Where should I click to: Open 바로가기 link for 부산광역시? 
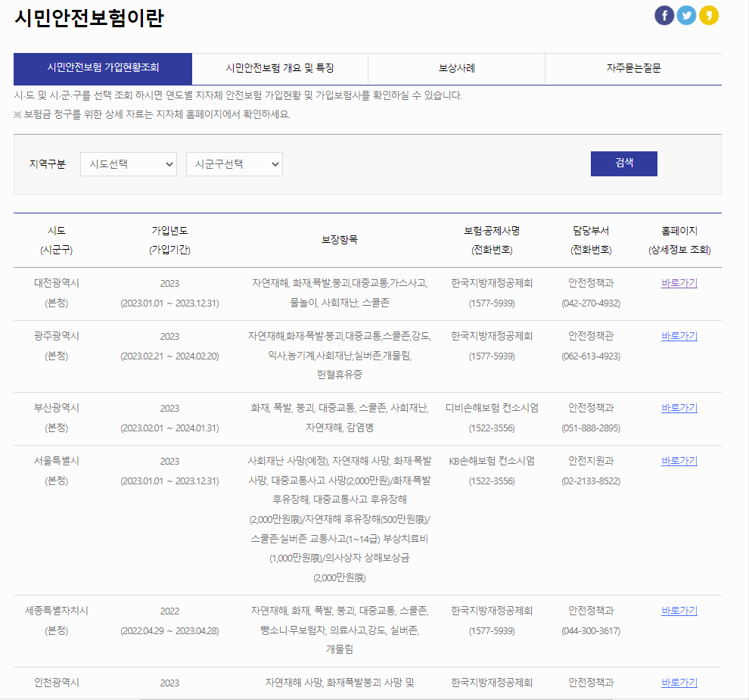pyautogui.click(x=679, y=407)
